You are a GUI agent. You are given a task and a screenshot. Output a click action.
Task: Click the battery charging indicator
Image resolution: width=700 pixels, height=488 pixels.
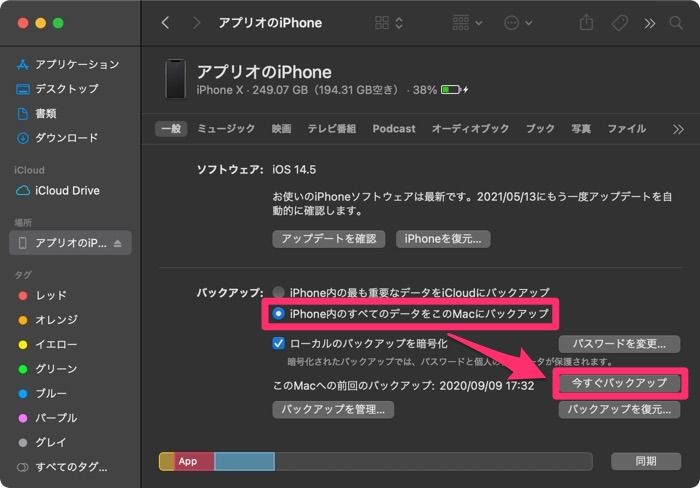point(454,90)
